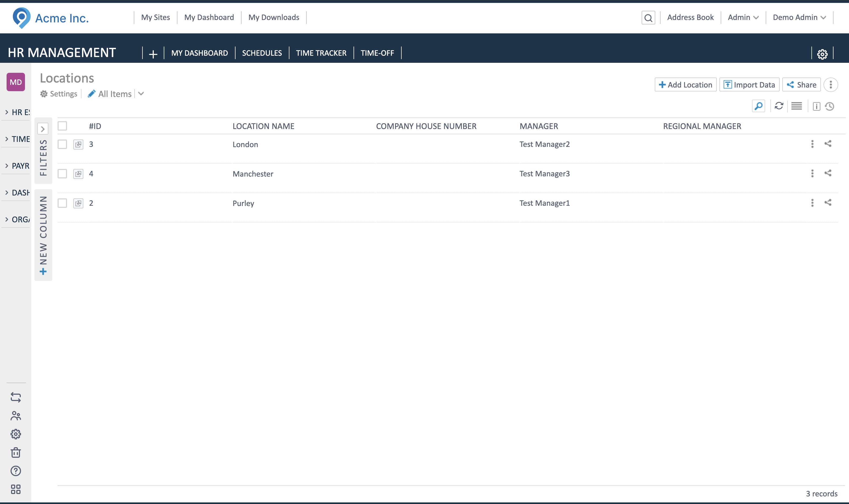The height and width of the screenshot is (504, 849).
Task: Open the global search icon in header
Action: (648, 18)
